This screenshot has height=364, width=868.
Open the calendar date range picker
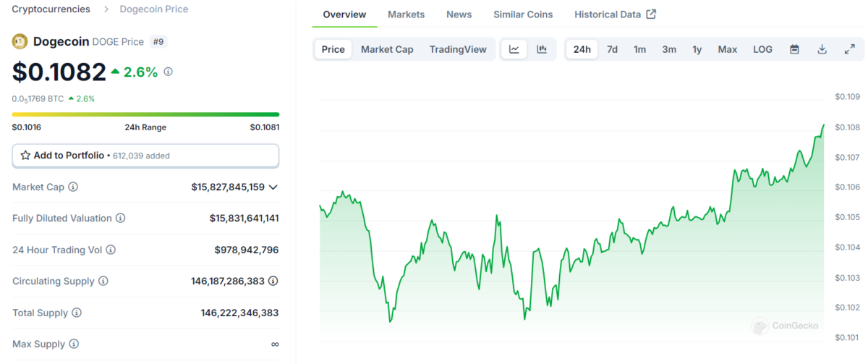794,49
